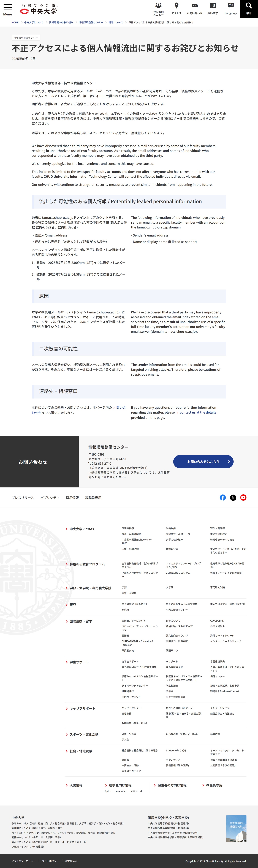Click SDGsへの取り組み link
This screenshot has width=258, height=868.
point(176,750)
